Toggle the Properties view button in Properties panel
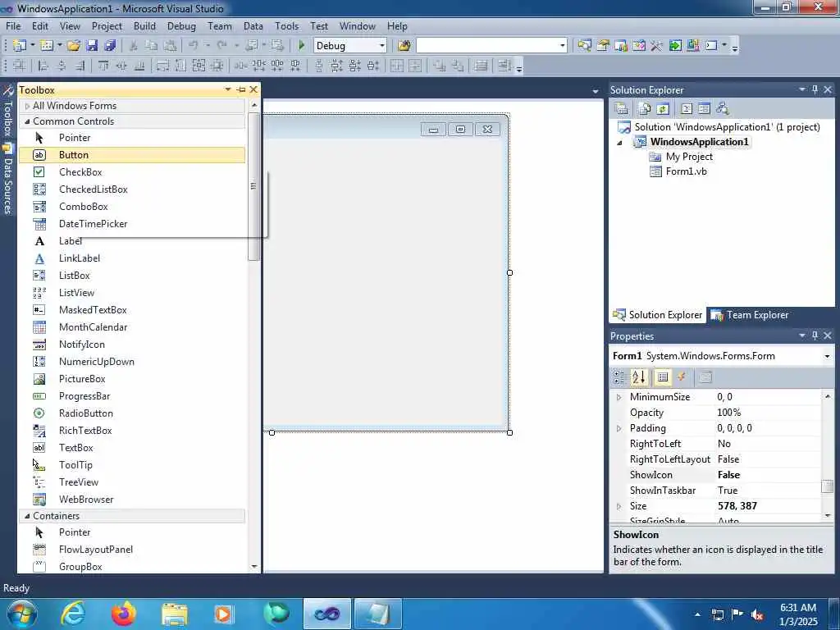Viewport: 840px width, 630px height. point(663,377)
